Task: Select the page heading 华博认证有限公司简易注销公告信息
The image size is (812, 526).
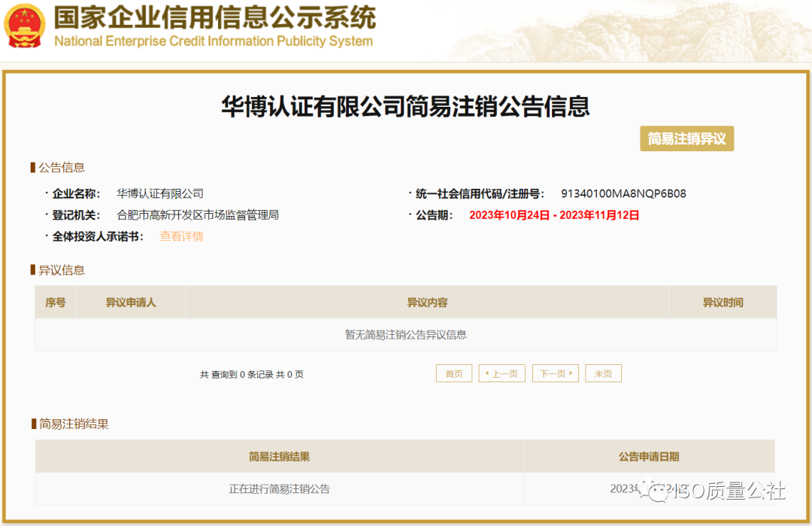Action: click(405, 106)
